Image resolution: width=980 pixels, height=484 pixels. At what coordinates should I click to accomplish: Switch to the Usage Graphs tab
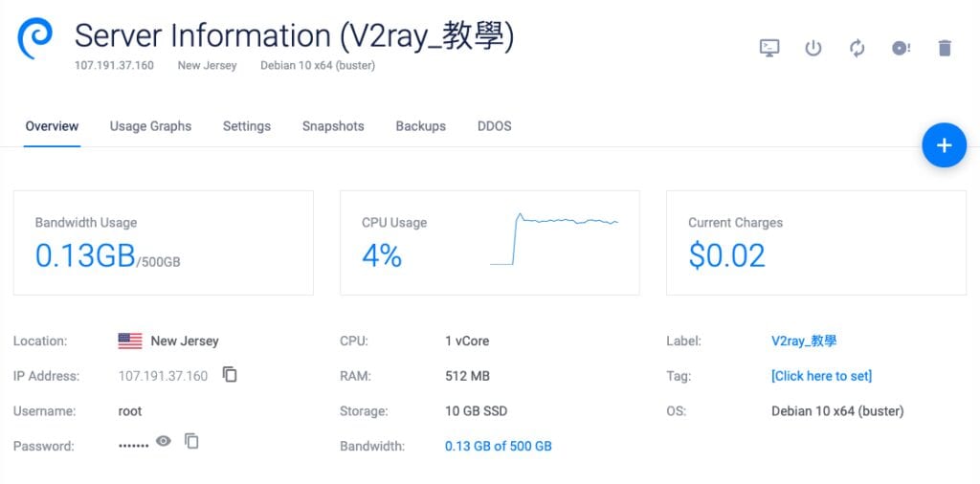click(150, 126)
